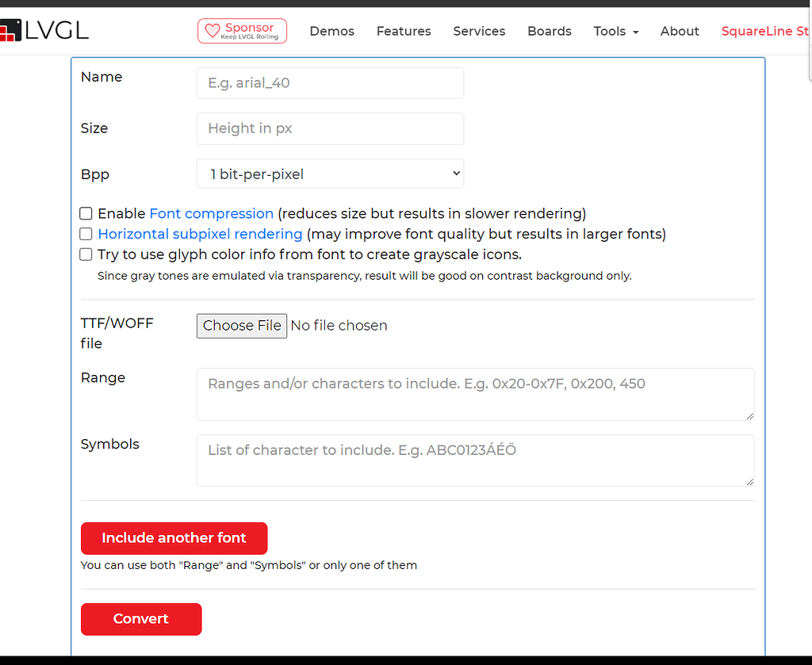Open the Bpp bit-per-pixel dropdown
Screen dimensions: 812x665
pyautogui.click(x=330, y=174)
